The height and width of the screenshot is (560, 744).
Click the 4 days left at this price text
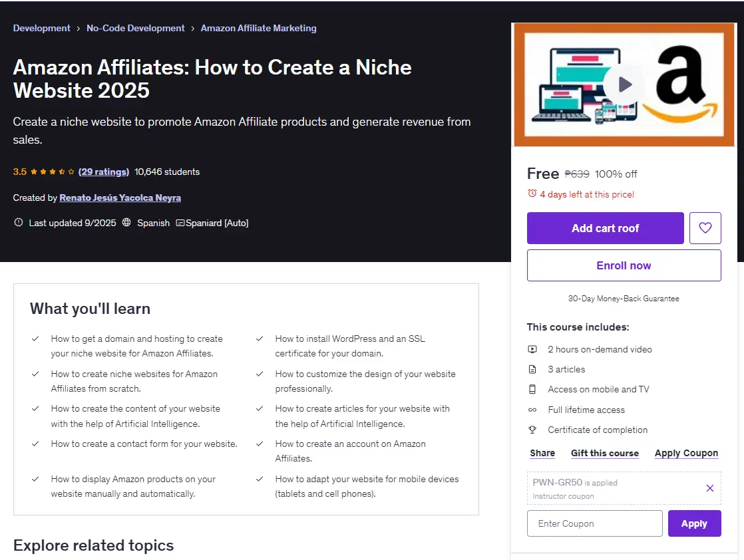click(587, 194)
